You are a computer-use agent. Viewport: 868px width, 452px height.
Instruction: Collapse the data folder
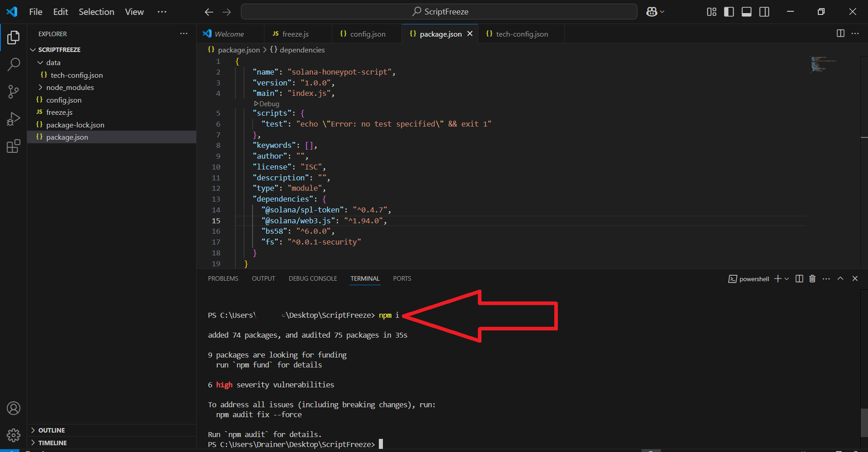tap(40, 62)
